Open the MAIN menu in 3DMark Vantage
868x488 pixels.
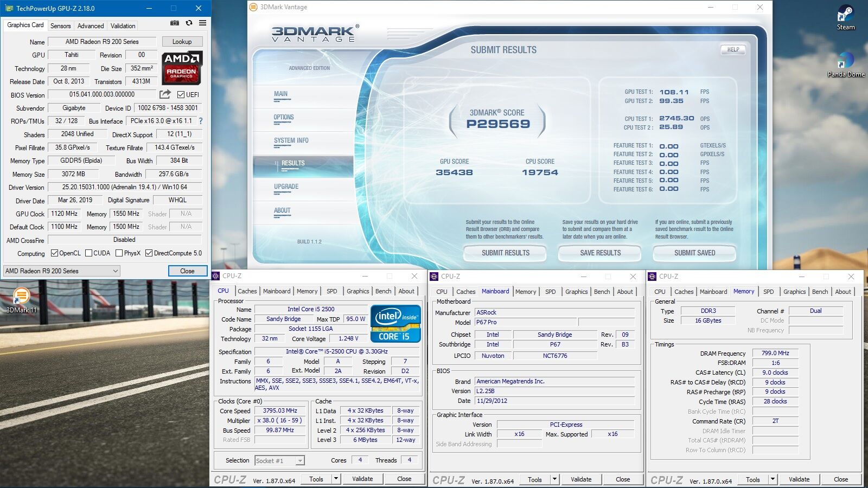coord(280,94)
